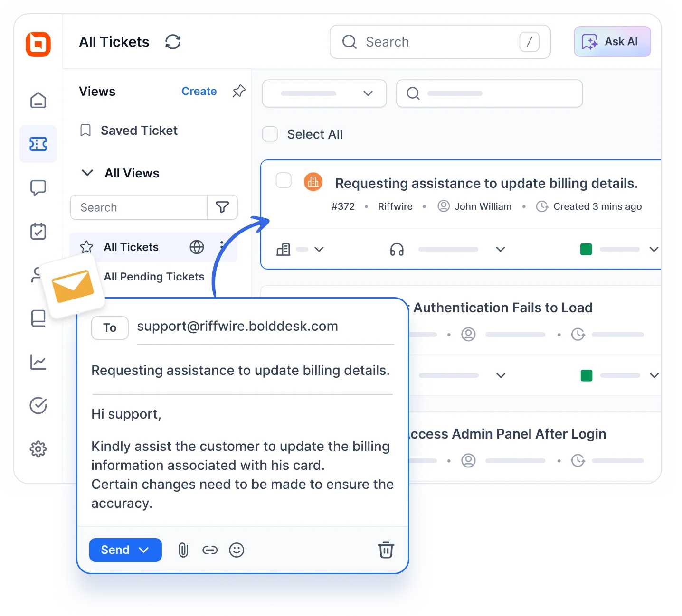Image resolution: width=682 pixels, height=616 pixels.
Task: Open the status dropdown on ticket #372
Action: [654, 249]
